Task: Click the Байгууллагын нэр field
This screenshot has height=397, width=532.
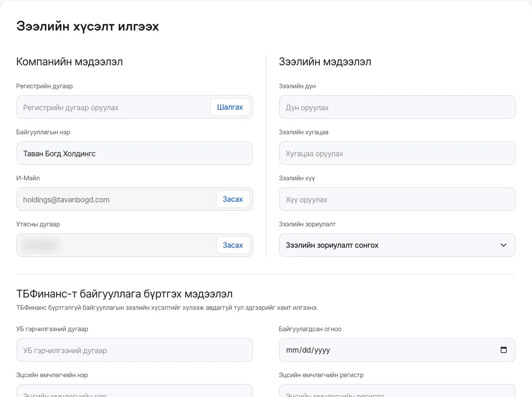Action: (x=135, y=153)
